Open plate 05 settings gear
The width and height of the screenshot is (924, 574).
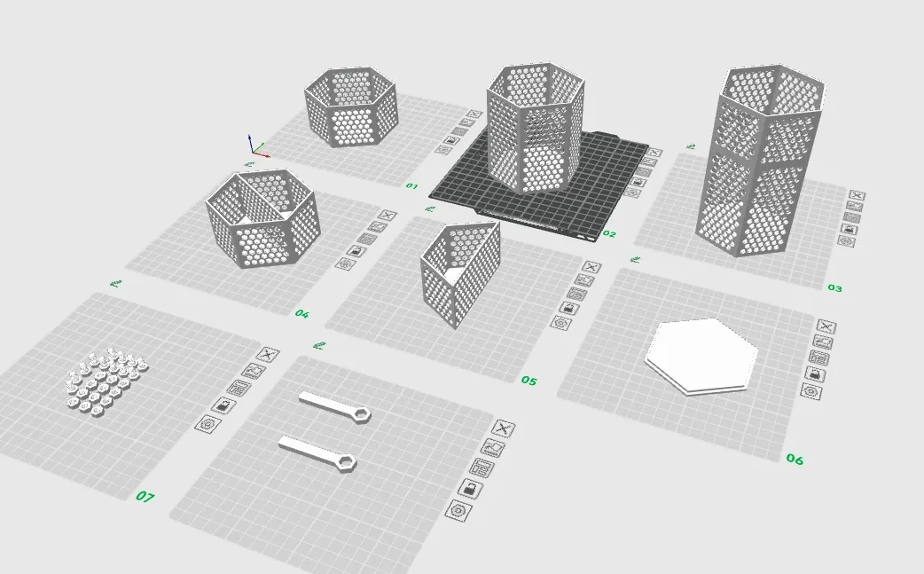click(561, 322)
